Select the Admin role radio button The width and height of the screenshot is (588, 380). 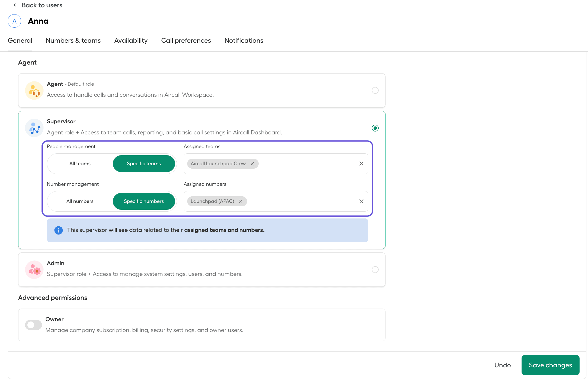(x=375, y=269)
